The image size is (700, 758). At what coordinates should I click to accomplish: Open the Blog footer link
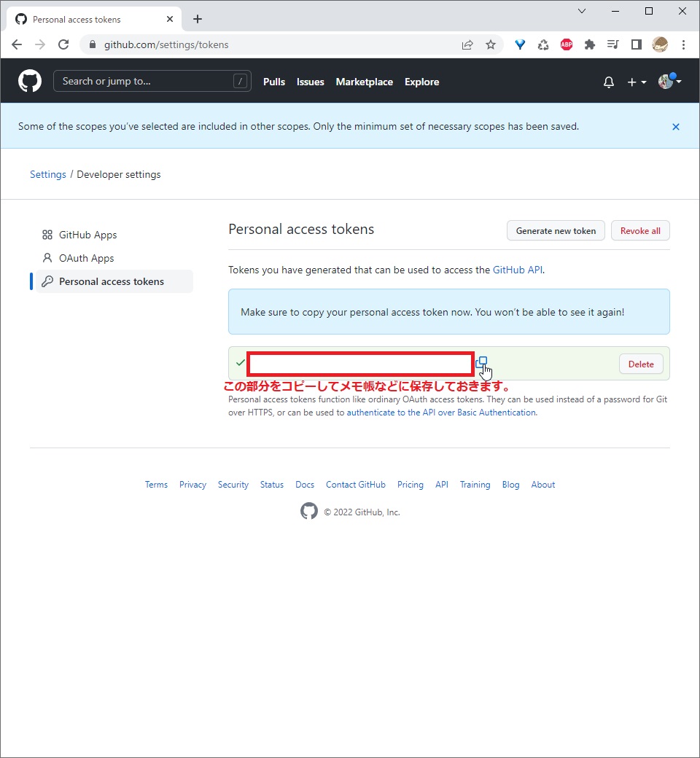tap(511, 485)
